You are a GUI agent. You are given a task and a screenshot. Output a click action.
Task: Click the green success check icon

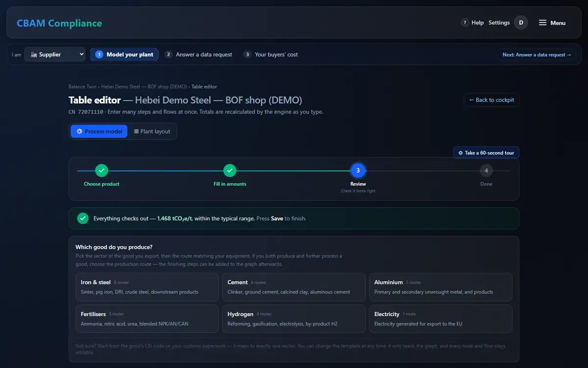coord(83,218)
